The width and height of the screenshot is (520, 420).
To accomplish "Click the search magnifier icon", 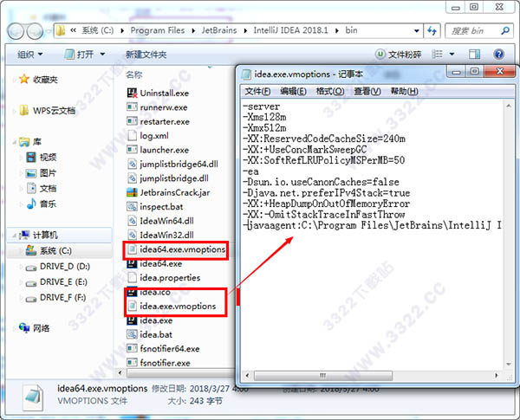I will click(x=505, y=31).
